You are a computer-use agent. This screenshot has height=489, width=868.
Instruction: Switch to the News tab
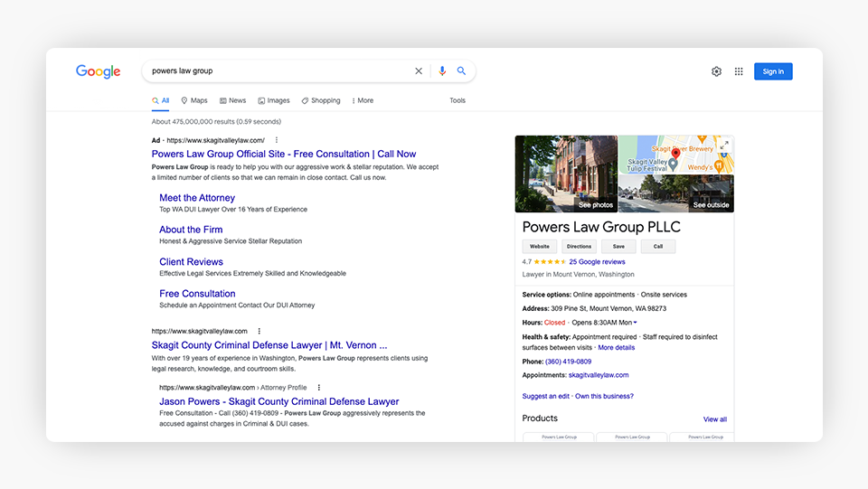point(232,100)
